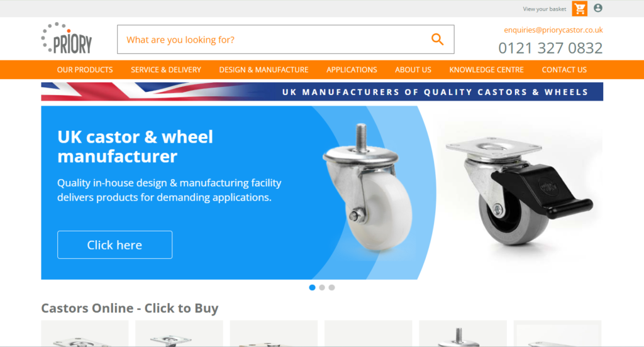Click the enquiries email address link
The height and width of the screenshot is (347, 644).
tap(553, 30)
